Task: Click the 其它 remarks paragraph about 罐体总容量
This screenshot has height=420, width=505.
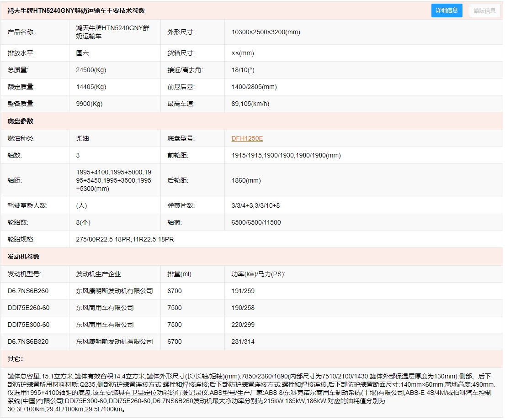Action: [251, 393]
